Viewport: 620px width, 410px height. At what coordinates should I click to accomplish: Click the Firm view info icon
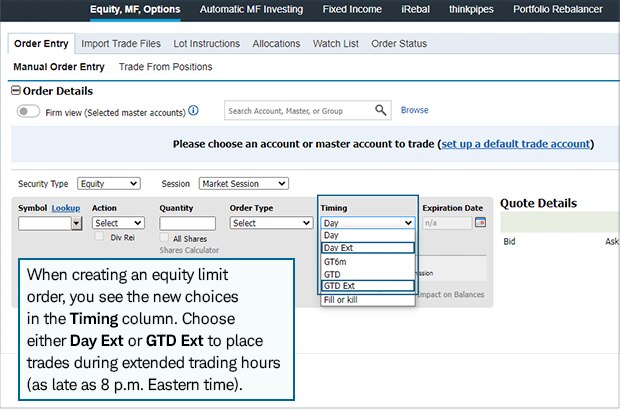(193, 111)
